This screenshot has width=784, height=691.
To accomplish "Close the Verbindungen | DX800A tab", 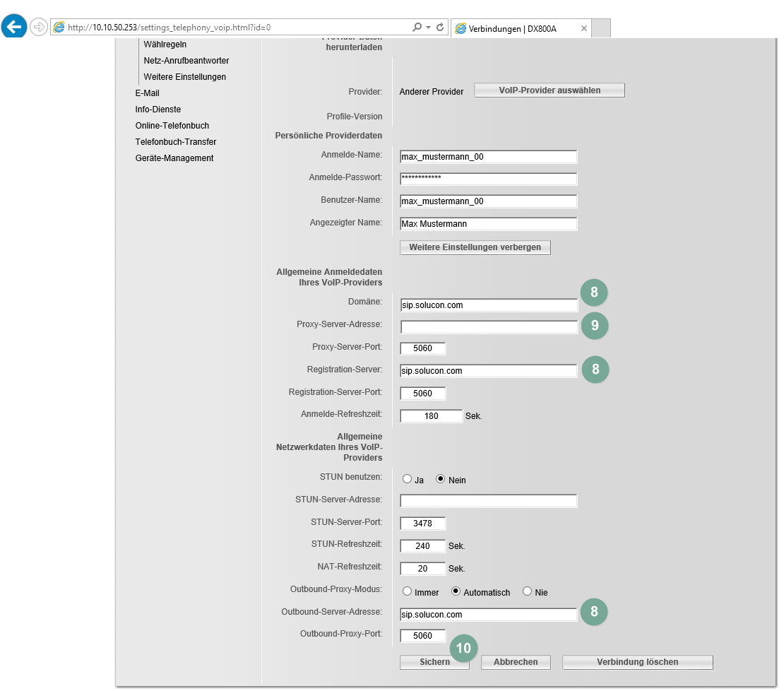I will click(x=583, y=28).
